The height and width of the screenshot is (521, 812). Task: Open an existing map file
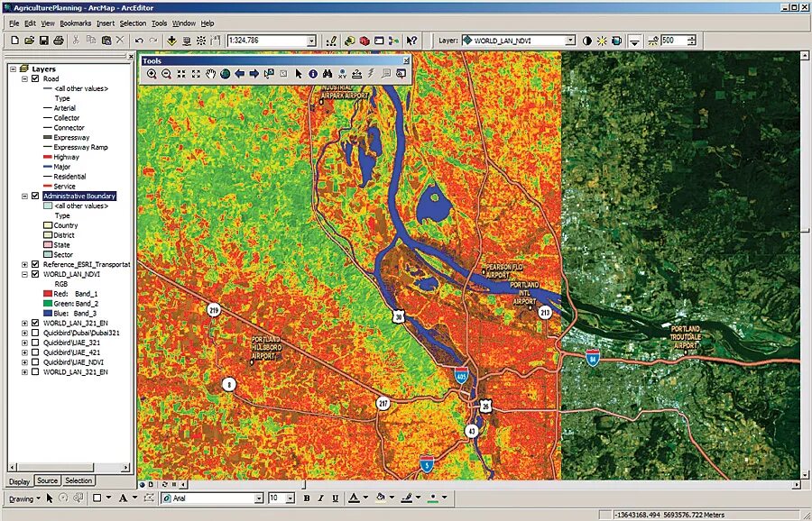point(29,41)
